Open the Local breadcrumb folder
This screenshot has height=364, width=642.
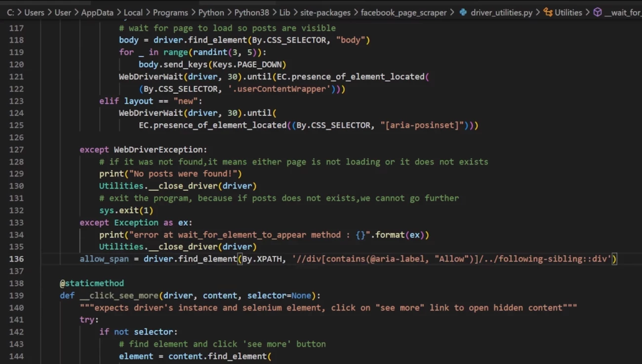[133, 12]
